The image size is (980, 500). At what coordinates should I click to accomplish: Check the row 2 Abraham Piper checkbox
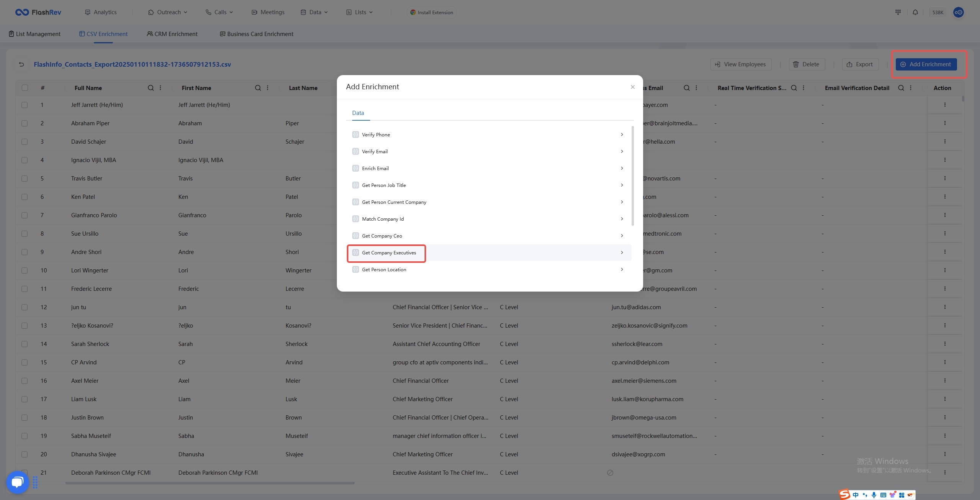(24, 123)
